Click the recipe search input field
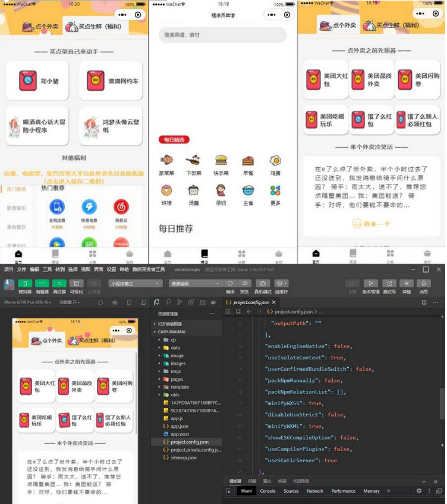The height and width of the screenshot is (504, 447). click(x=222, y=35)
